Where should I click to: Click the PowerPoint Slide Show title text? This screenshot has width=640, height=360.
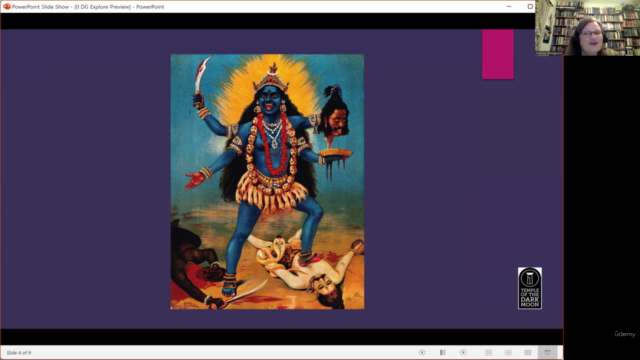[88, 7]
